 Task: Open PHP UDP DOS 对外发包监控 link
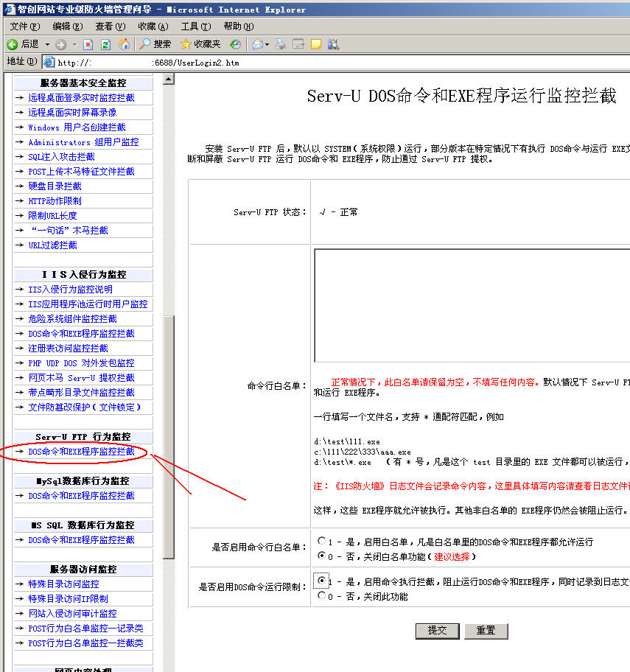[x=82, y=363]
